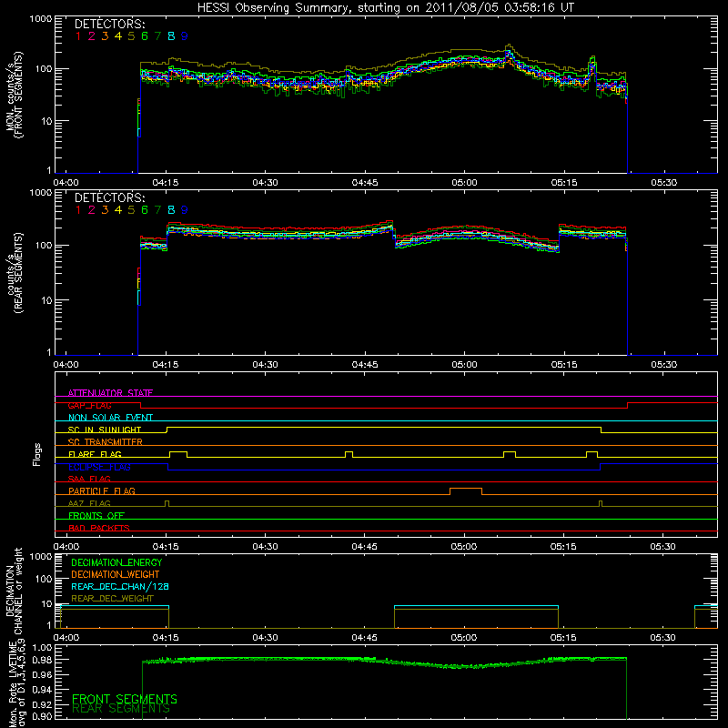Click the Flags axis label
728x728 pixels.
[x=37, y=454]
